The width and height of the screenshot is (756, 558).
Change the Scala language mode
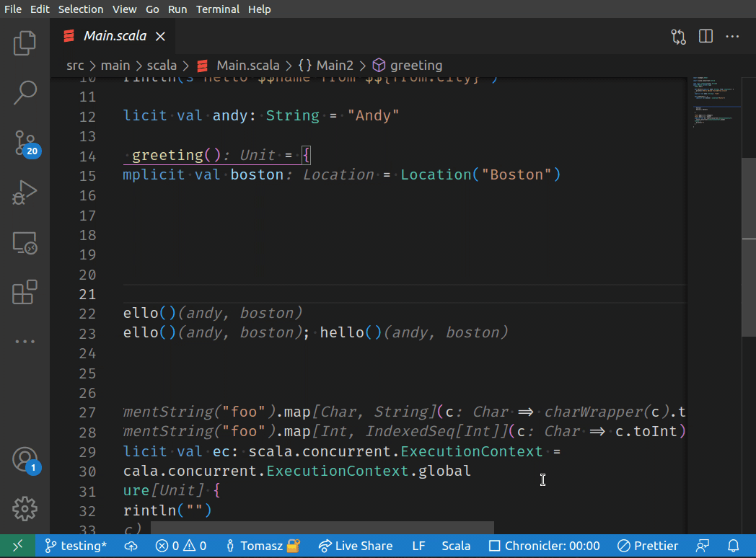pos(456,546)
